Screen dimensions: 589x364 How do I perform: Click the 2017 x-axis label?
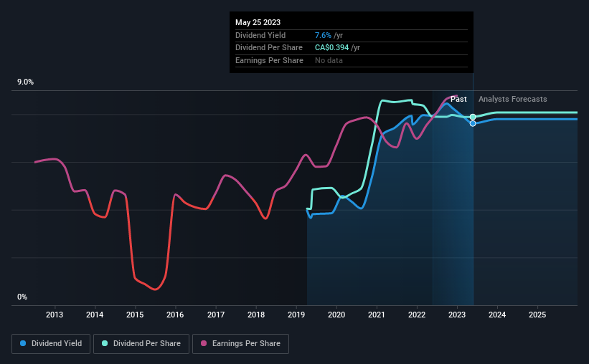pyautogui.click(x=216, y=315)
